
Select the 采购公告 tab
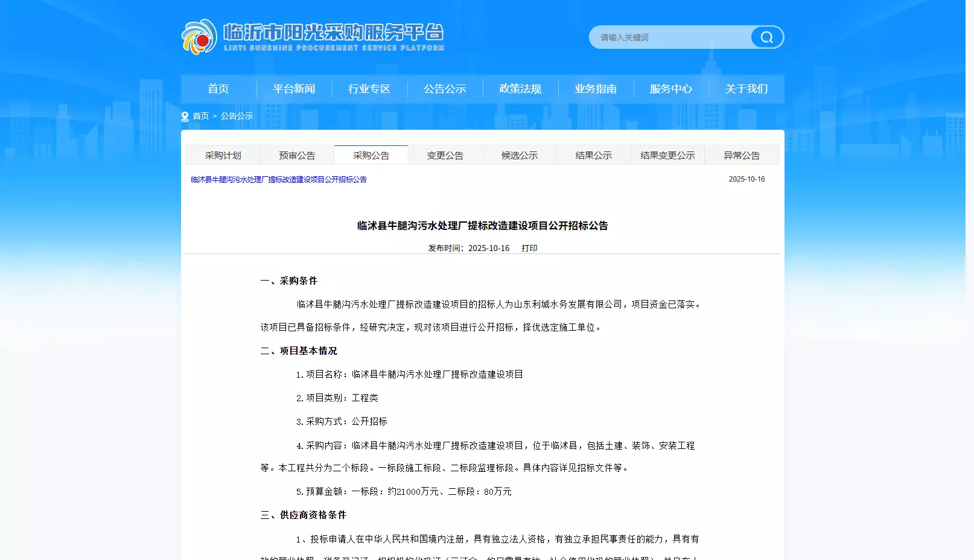click(372, 154)
